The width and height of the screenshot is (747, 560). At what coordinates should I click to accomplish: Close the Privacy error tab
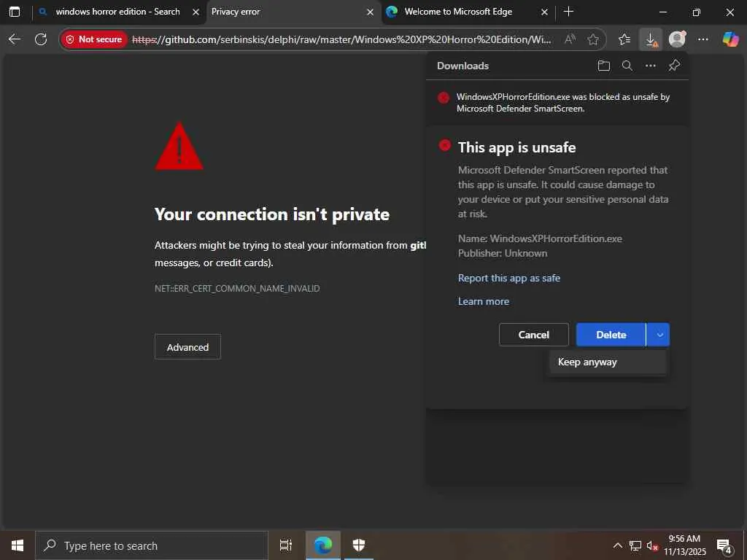click(370, 12)
